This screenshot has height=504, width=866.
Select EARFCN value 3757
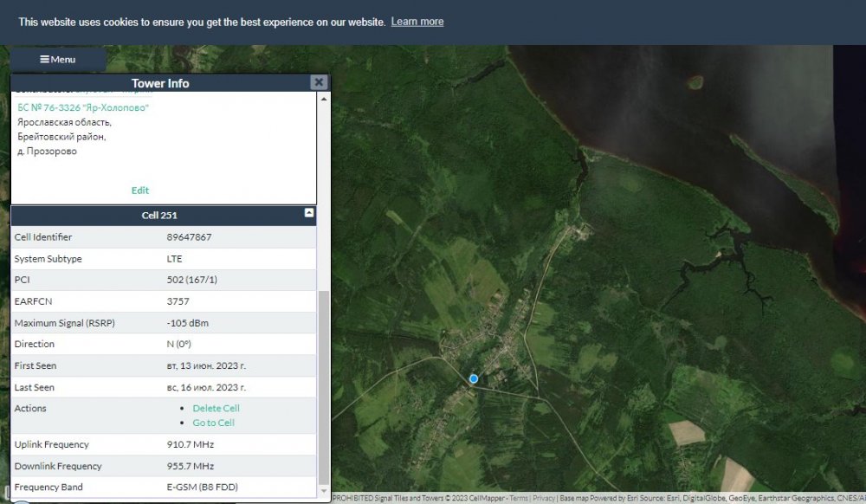178,301
